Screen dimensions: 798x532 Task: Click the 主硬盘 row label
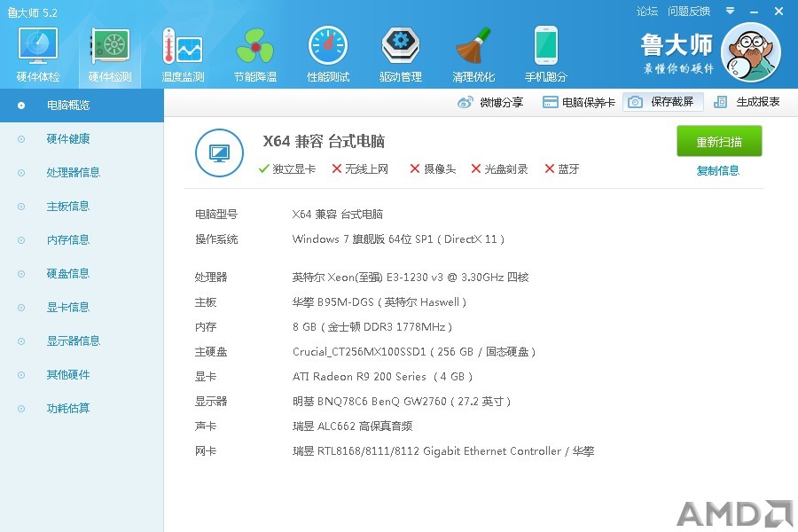211,352
